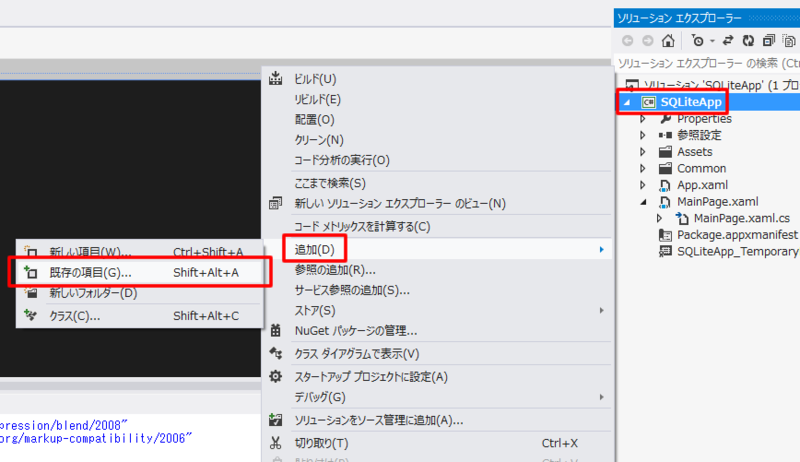This screenshot has height=462, width=800.
Task: Click the pending changes filter clock icon
Action: coord(697,40)
